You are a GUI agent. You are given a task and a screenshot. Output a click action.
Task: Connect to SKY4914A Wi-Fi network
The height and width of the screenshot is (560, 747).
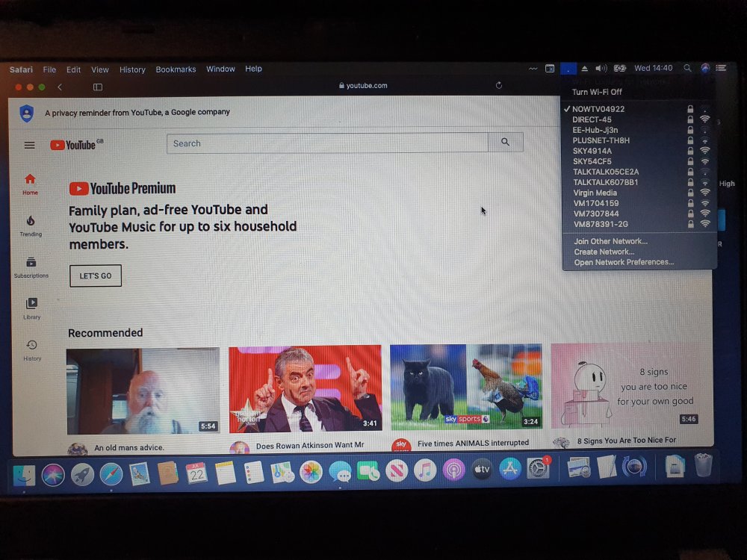pyautogui.click(x=639, y=151)
